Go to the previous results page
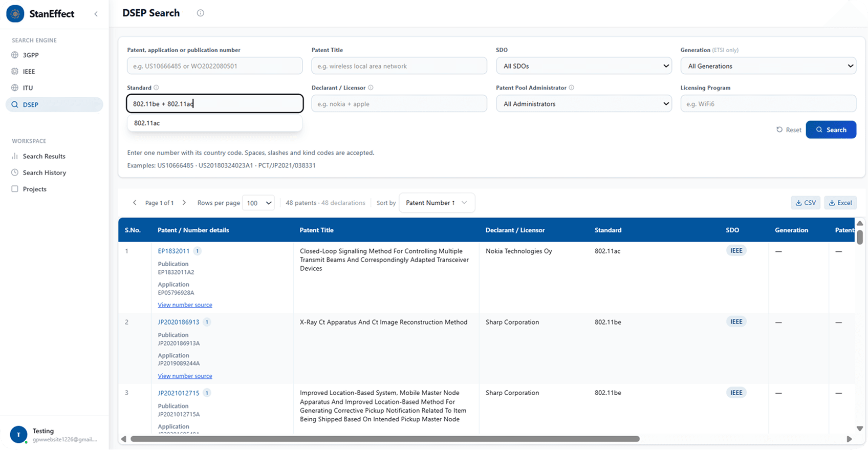868x450 pixels. click(x=135, y=203)
